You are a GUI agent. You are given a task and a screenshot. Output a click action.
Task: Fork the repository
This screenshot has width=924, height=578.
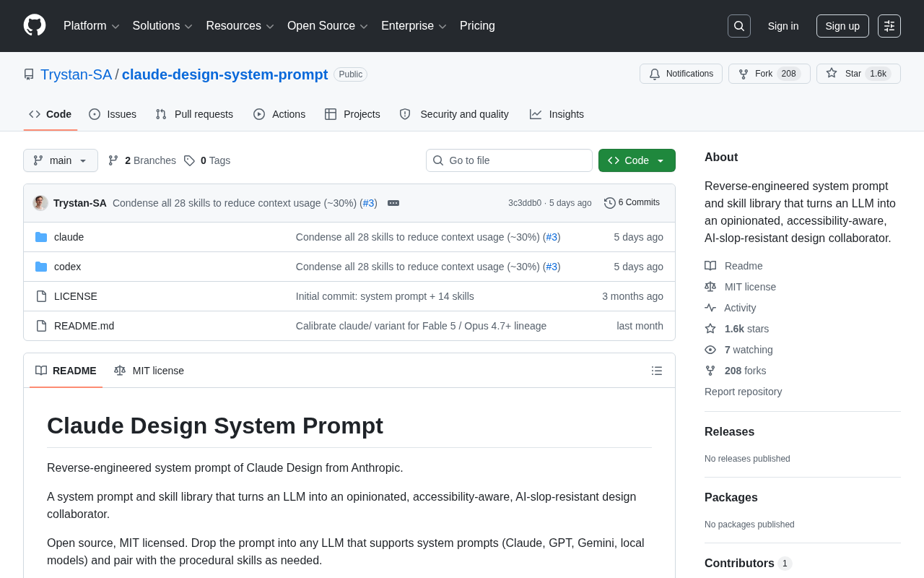coord(770,74)
